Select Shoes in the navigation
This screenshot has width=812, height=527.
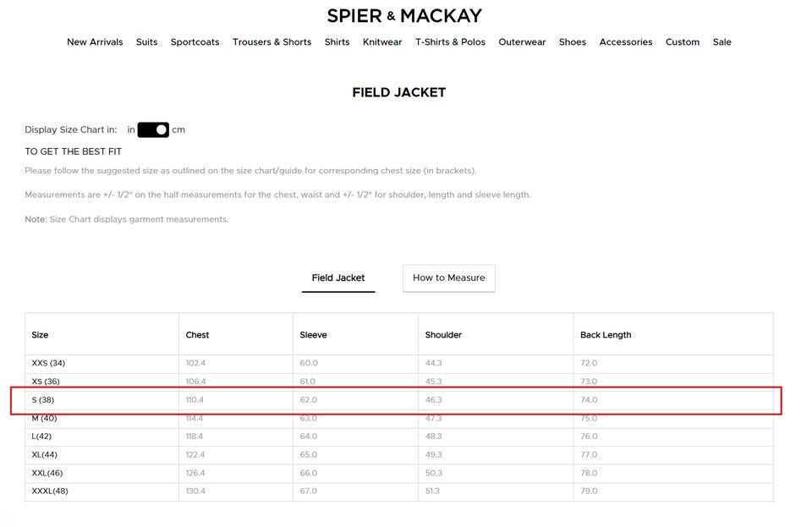573,42
